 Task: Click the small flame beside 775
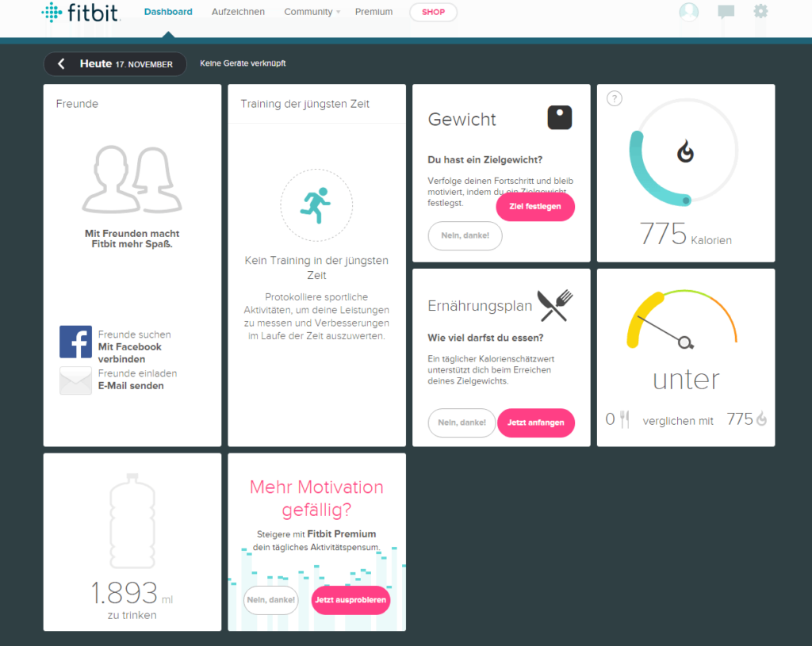click(761, 419)
